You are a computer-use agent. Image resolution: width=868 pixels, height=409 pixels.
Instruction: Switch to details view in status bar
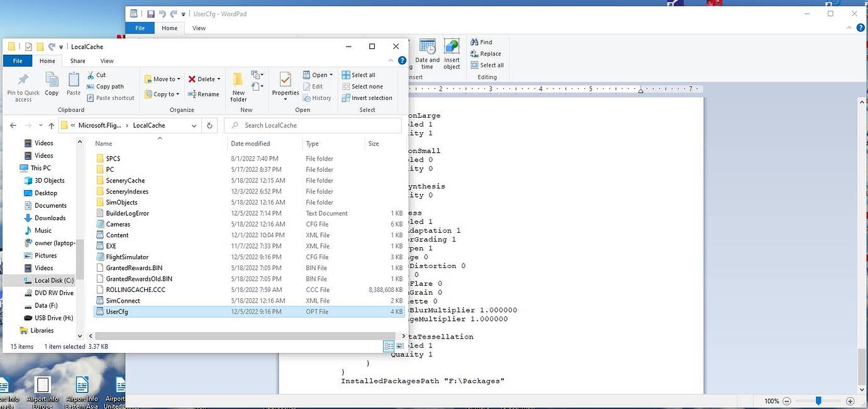[389, 347]
